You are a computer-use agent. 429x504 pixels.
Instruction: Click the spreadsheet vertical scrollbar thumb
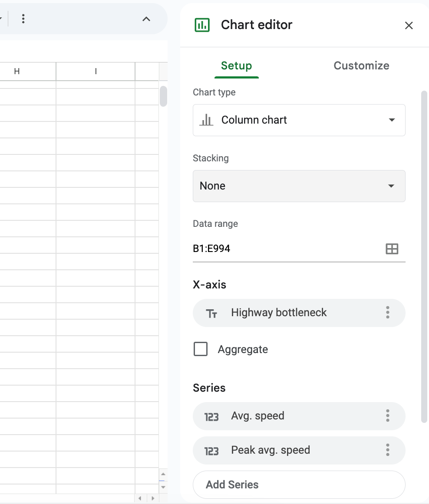pos(163,96)
